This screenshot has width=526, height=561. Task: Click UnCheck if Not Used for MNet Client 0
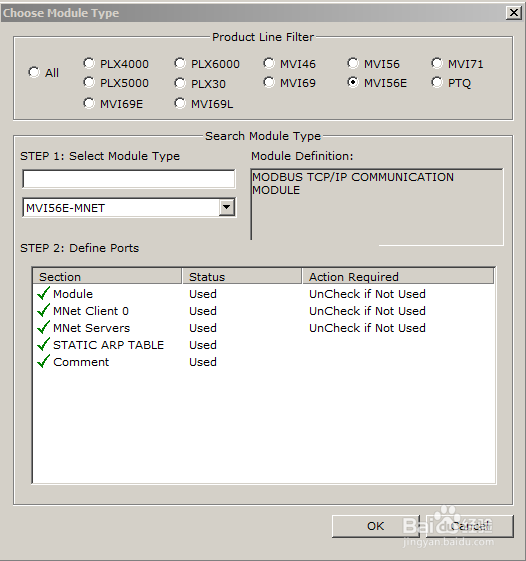point(367,311)
